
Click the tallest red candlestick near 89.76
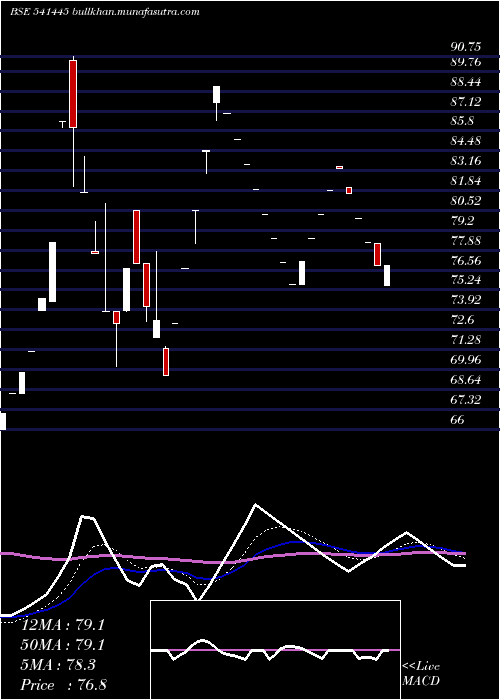pyautogui.click(x=73, y=94)
